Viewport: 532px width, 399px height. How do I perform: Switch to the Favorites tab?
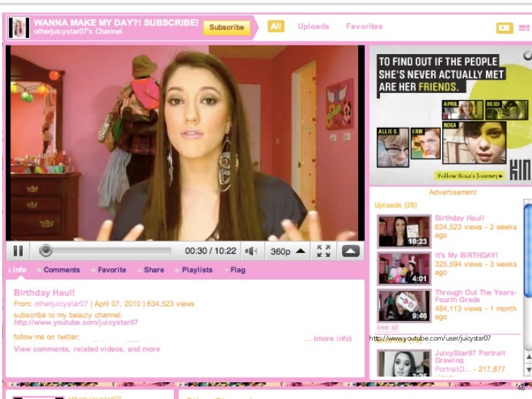pos(364,26)
